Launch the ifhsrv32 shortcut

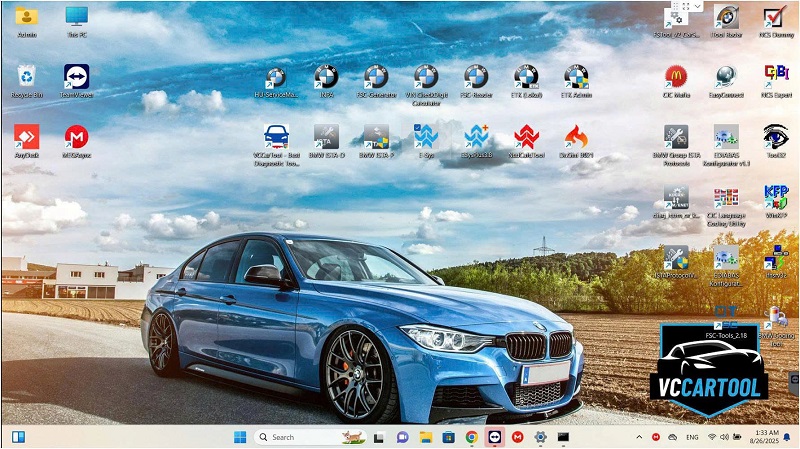[776, 261]
